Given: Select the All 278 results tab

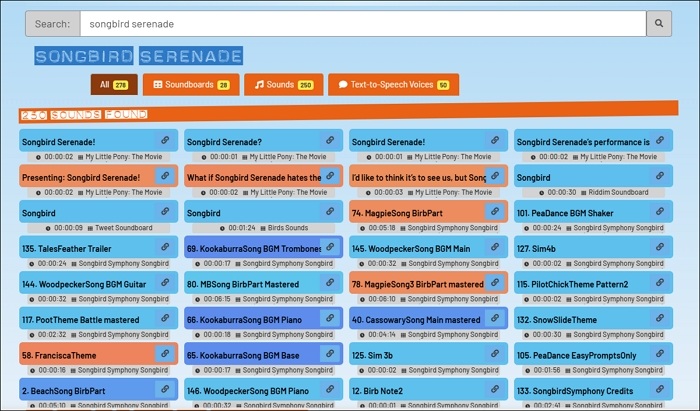Looking at the screenshot, I should (114, 84).
